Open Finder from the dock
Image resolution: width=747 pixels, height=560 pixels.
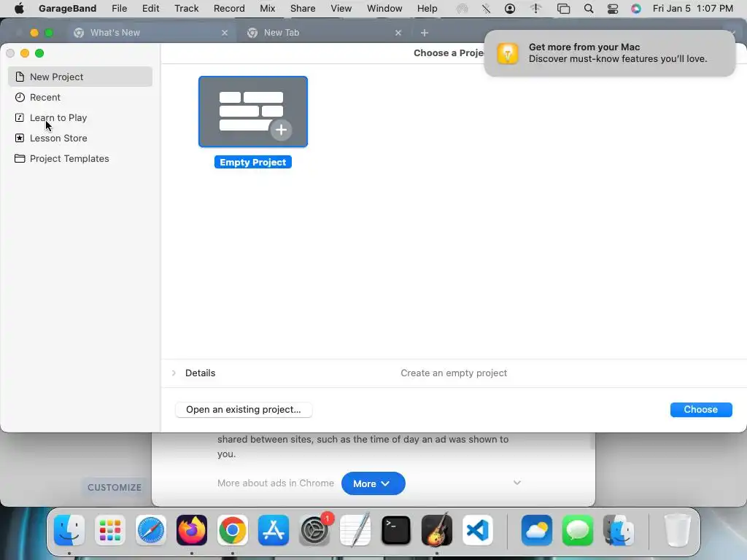tap(69, 530)
